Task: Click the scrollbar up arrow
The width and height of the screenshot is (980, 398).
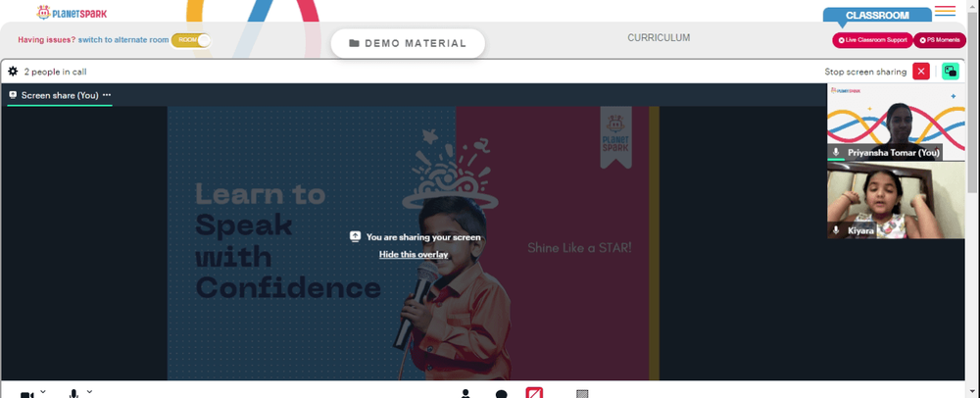Action: coord(972,4)
